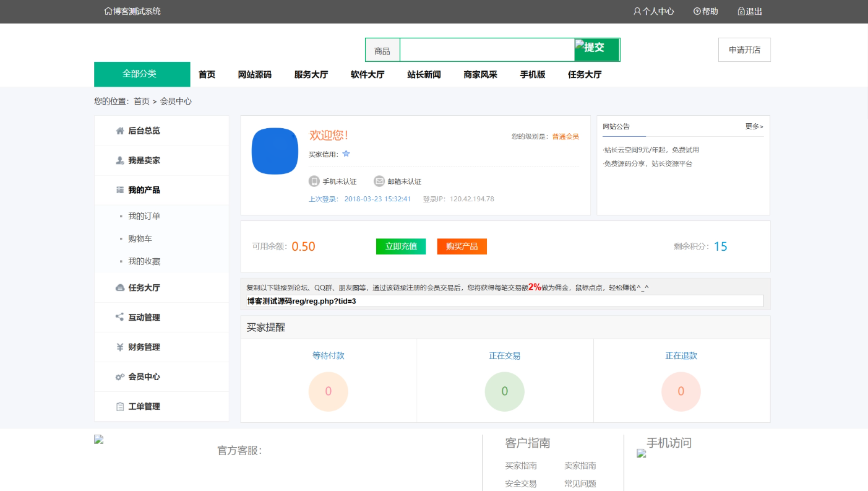
Task: Click the seller person icon beside 我是卖家
Action: coord(120,160)
